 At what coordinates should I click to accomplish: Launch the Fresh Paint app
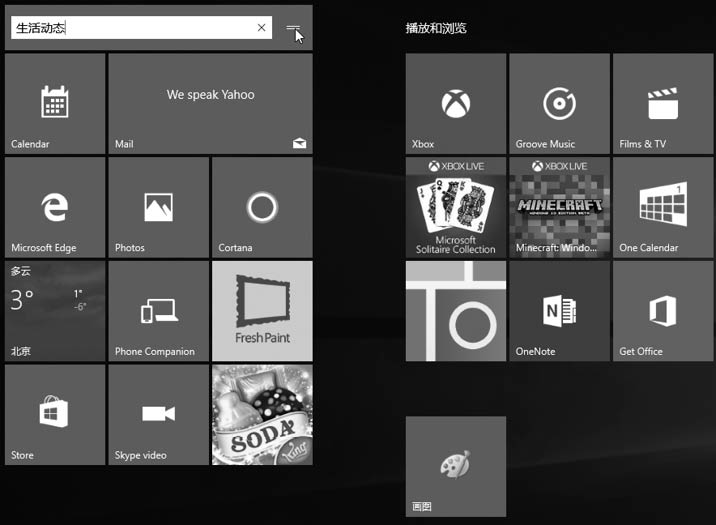pyautogui.click(x=262, y=311)
